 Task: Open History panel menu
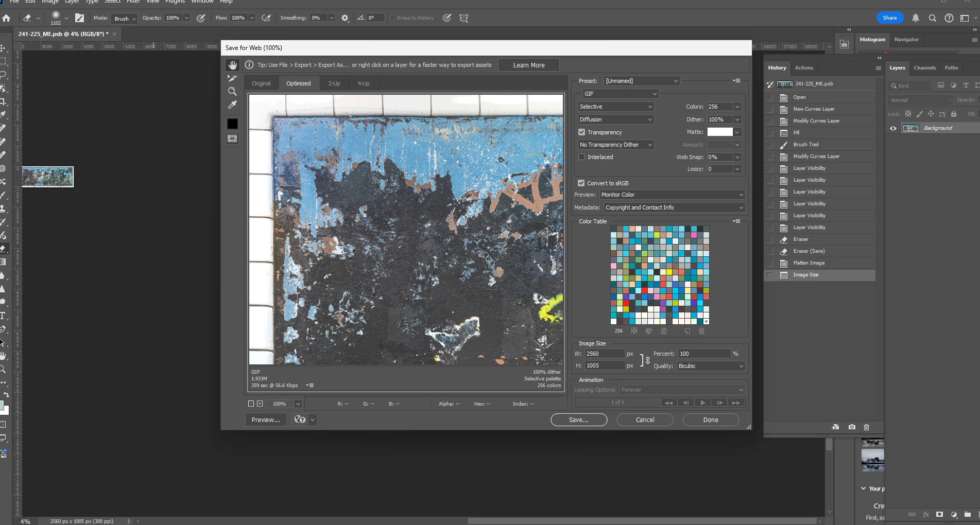(x=879, y=68)
